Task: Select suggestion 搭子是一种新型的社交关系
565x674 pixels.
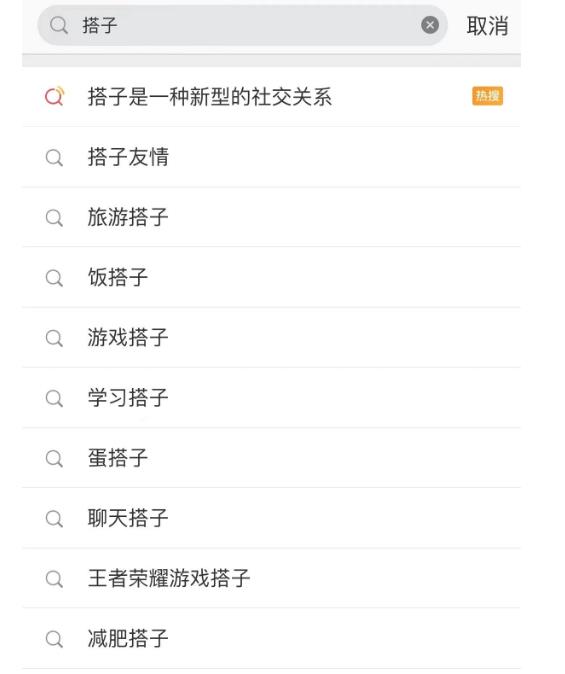Action: 271,96
